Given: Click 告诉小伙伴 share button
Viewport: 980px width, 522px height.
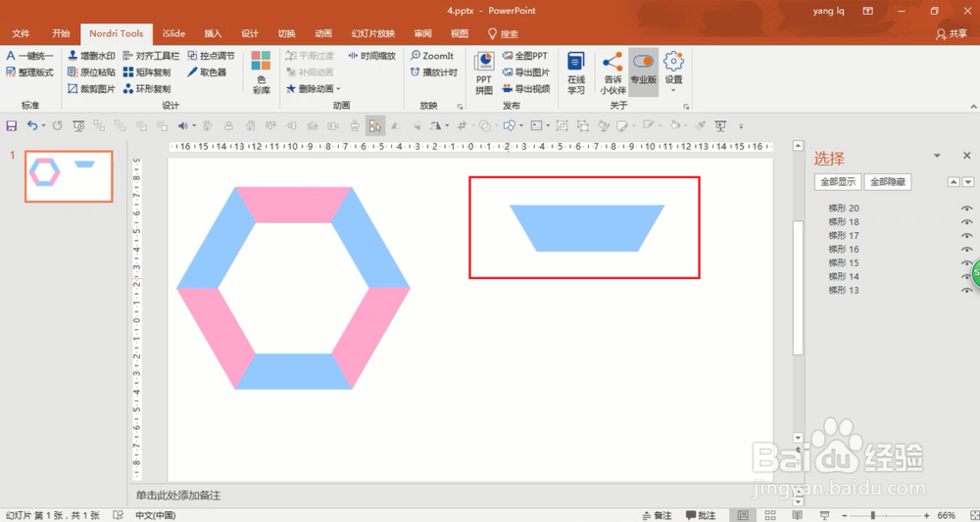Looking at the screenshot, I should [612, 72].
